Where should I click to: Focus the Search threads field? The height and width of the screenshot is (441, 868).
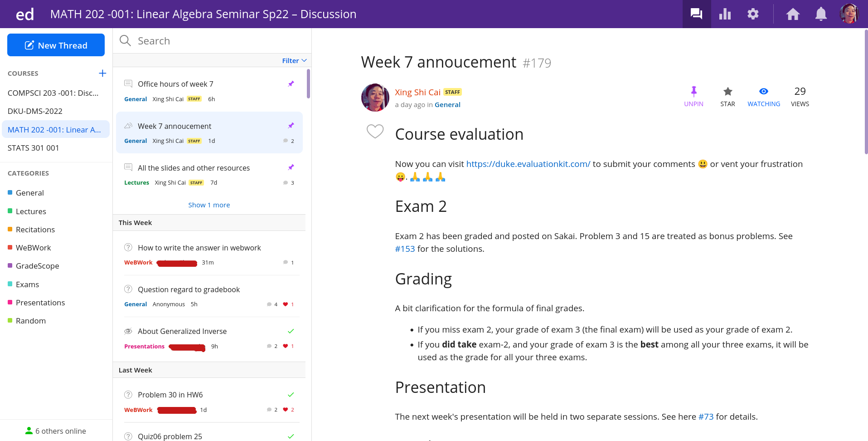[212, 41]
